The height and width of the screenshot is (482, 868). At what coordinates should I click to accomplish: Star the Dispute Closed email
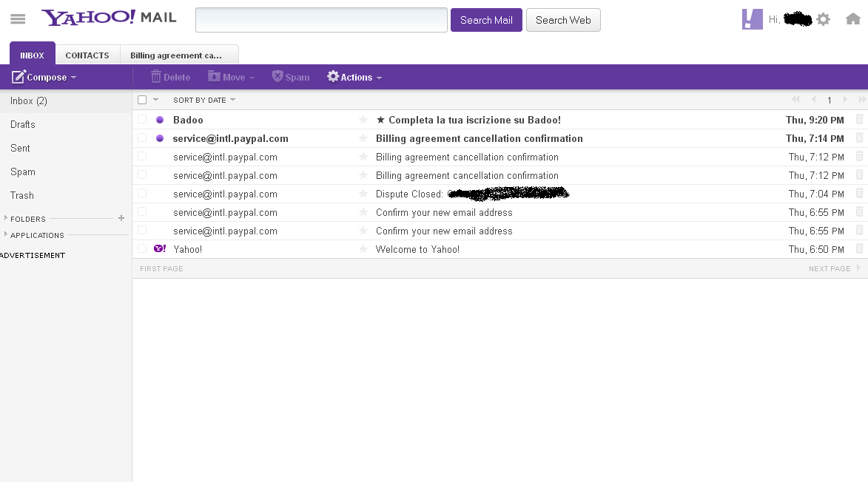pos(363,194)
